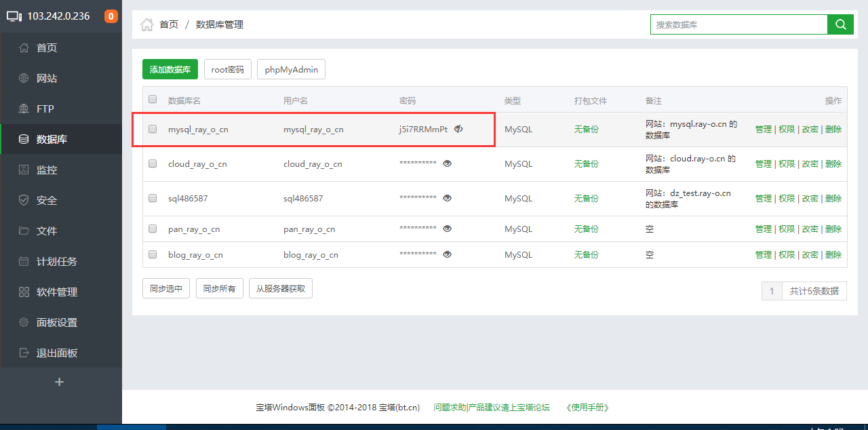Hide the revealed password for mysql_ray_o_cn
Image resolution: width=868 pixels, height=430 pixels.
[458, 129]
